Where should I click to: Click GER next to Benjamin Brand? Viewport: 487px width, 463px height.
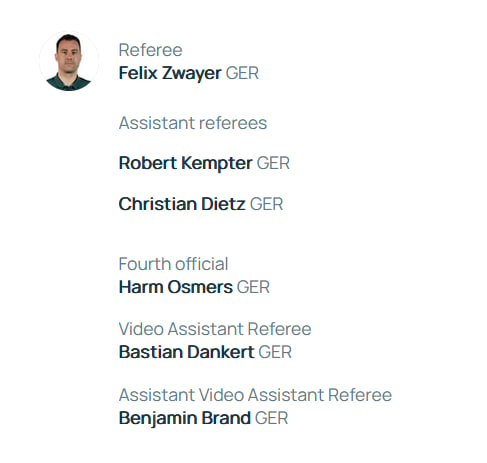(272, 418)
